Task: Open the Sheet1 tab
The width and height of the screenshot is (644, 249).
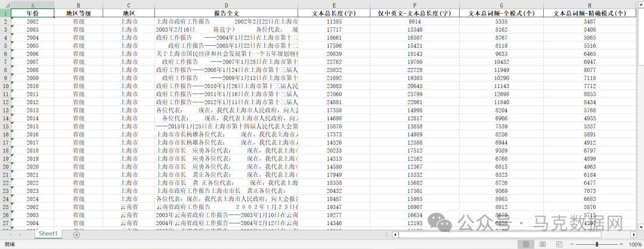Action: (48, 234)
